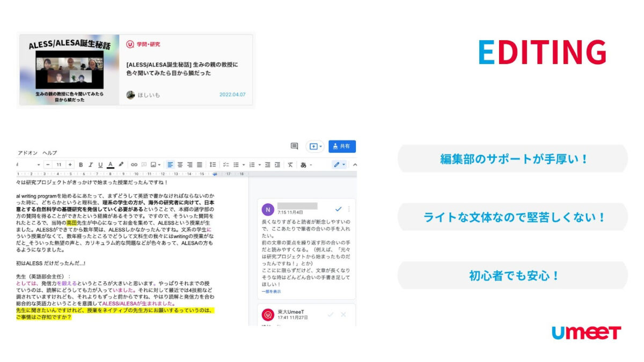Open the highlight color pen tool
The image size is (644, 362).
[121, 165]
